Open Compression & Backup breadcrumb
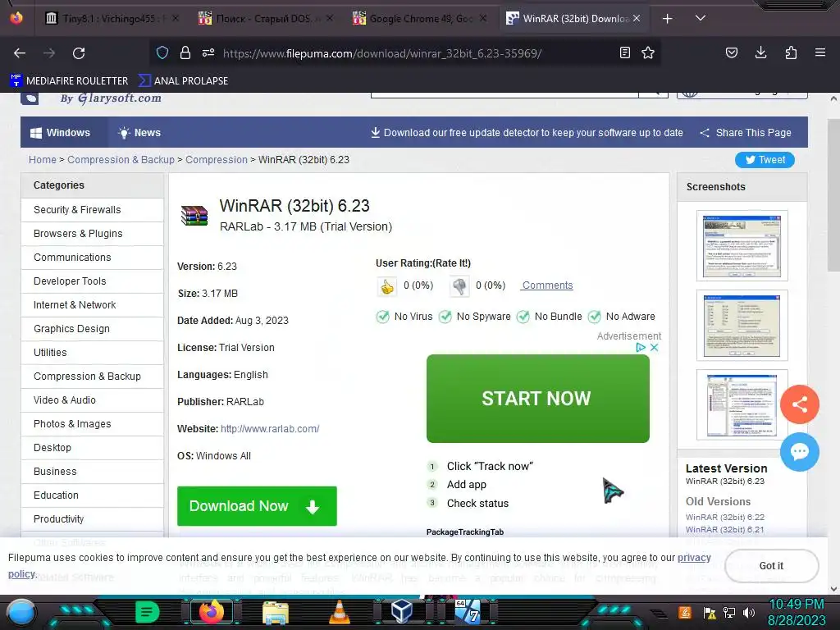The width and height of the screenshot is (840, 630). (x=121, y=160)
